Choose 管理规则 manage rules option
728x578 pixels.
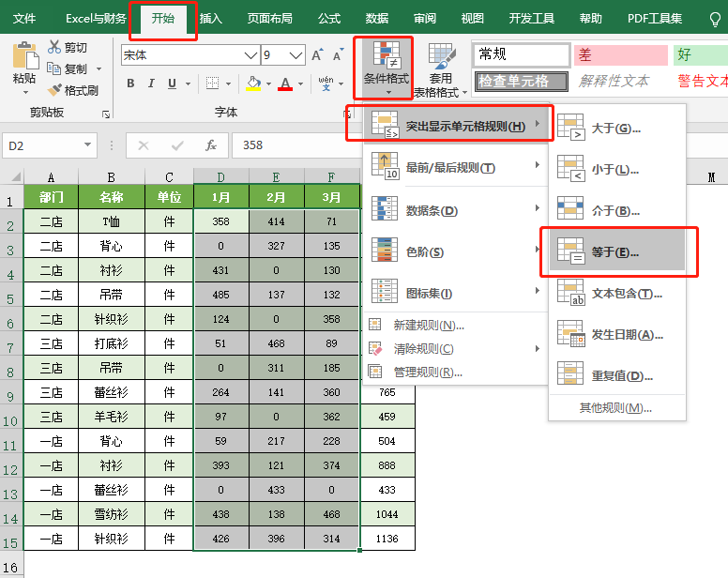(x=456, y=372)
